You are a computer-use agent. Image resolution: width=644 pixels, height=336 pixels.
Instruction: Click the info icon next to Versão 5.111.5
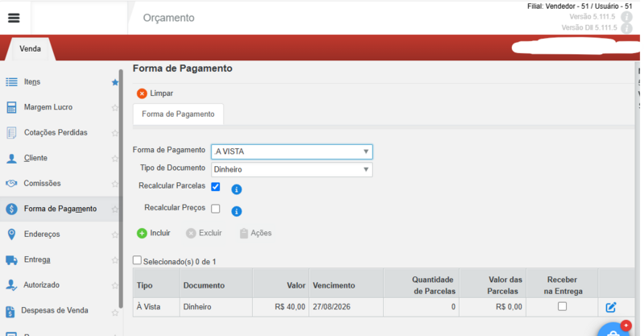[626, 17]
